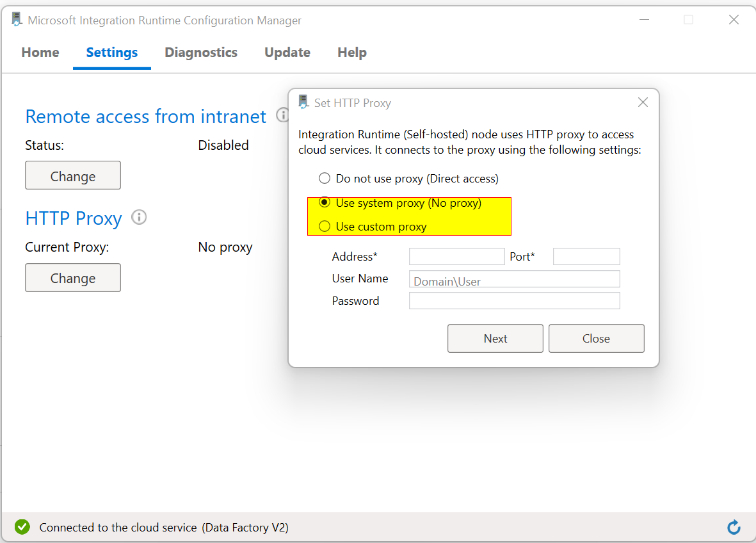Click the Integration Runtime app icon in title bar
Image resolution: width=756 pixels, height=543 pixels.
(x=16, y=19)
